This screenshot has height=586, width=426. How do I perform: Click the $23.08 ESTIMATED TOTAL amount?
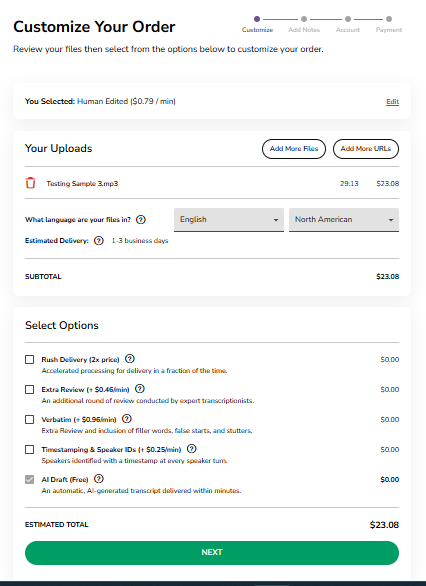pos(384,525)
